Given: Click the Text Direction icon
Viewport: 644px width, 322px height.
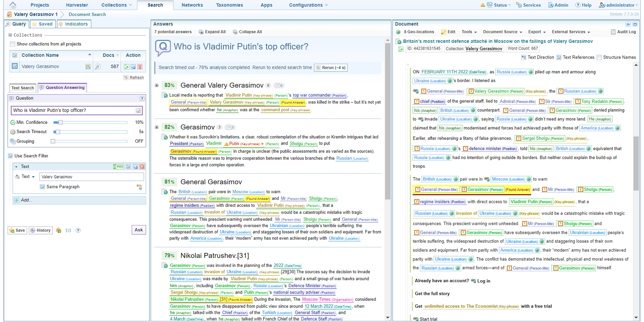Looking at the screenshot, I should [x=523, y=57].
